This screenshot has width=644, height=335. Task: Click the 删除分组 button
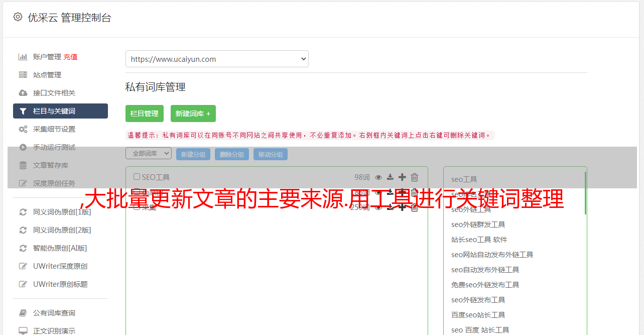232,154
